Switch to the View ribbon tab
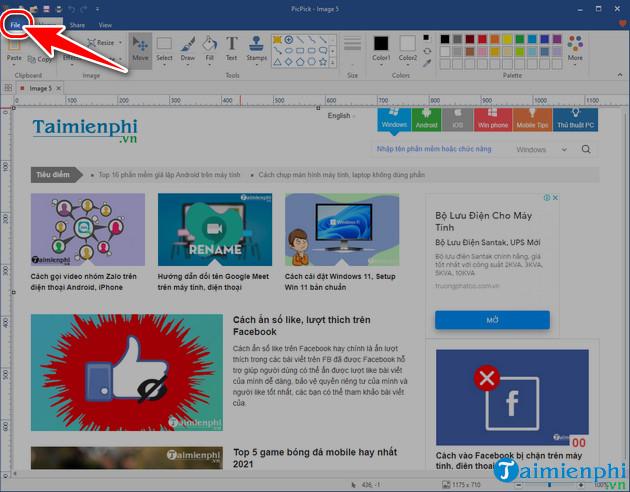The image size is (630, 492). (105, 25)
